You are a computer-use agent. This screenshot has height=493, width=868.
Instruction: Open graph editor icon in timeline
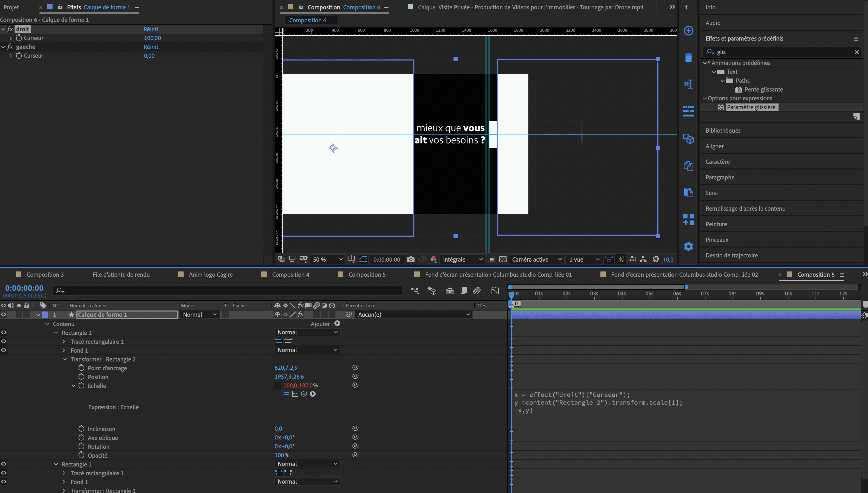click(494, 291)
